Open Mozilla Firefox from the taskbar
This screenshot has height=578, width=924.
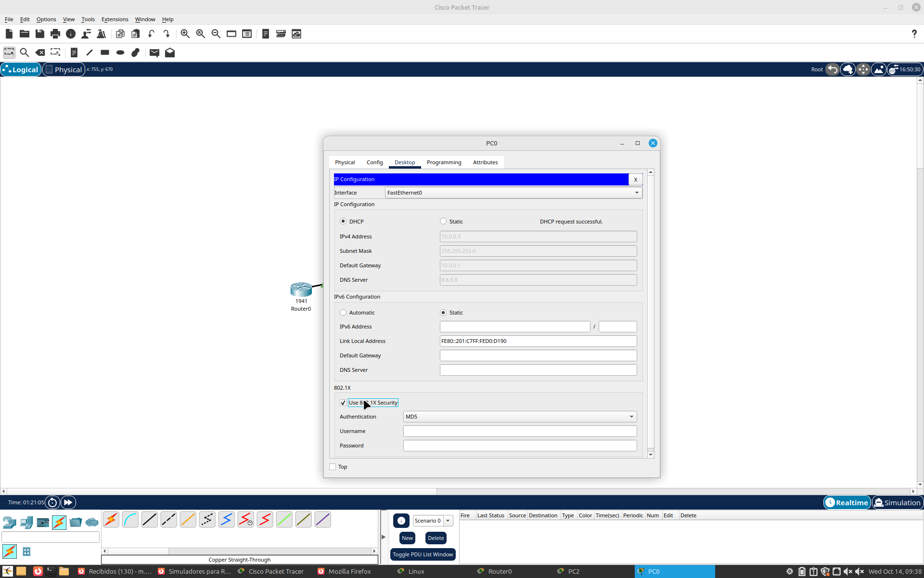pyautogui.click(x=345, y=571)
